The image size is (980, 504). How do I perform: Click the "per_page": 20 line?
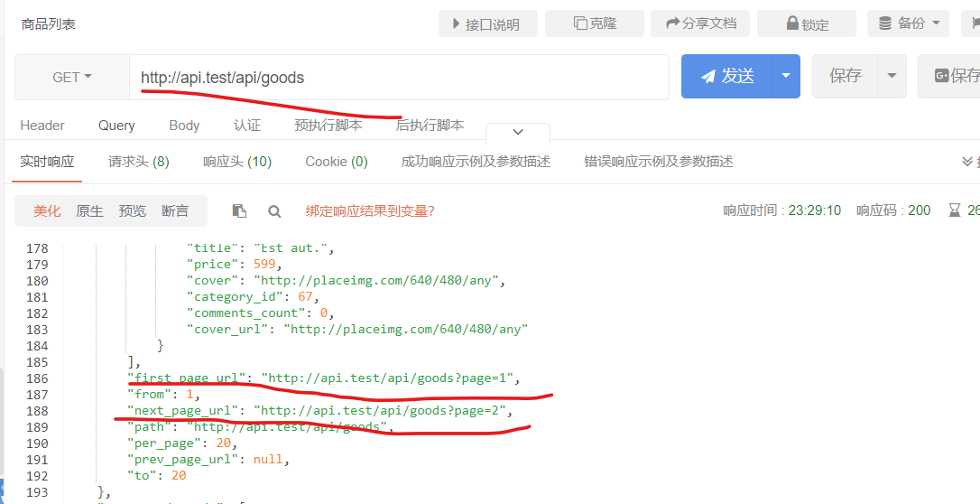[x=182, y=443]
